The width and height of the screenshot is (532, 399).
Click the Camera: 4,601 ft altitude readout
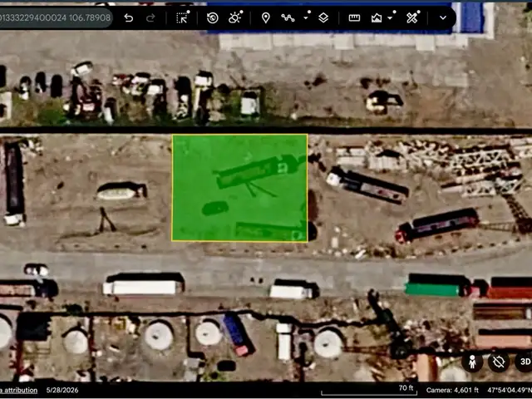coord(452,390)
